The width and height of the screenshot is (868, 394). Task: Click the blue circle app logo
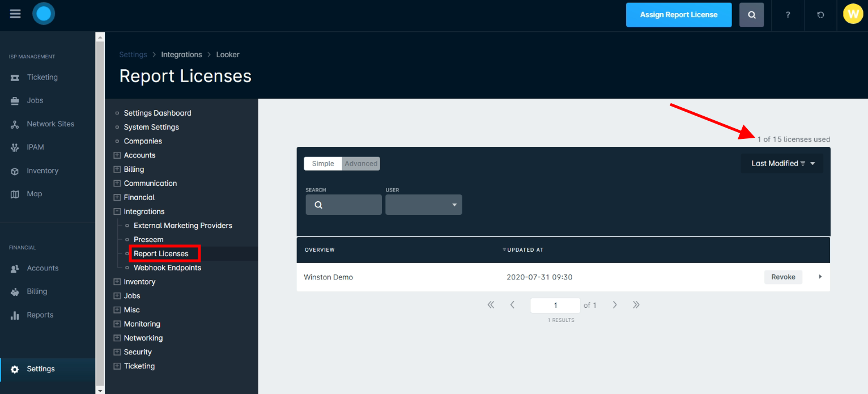coord(44,14)
